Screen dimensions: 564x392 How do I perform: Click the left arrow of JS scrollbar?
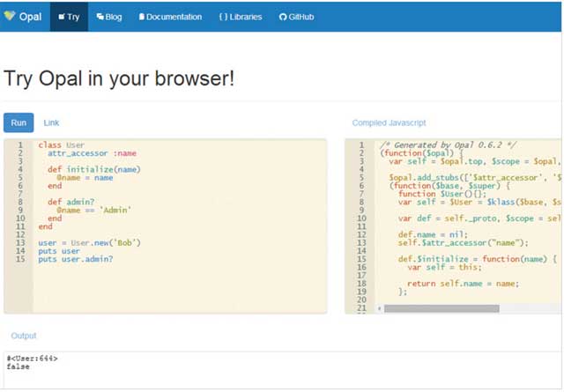click(x=379, y=308)
